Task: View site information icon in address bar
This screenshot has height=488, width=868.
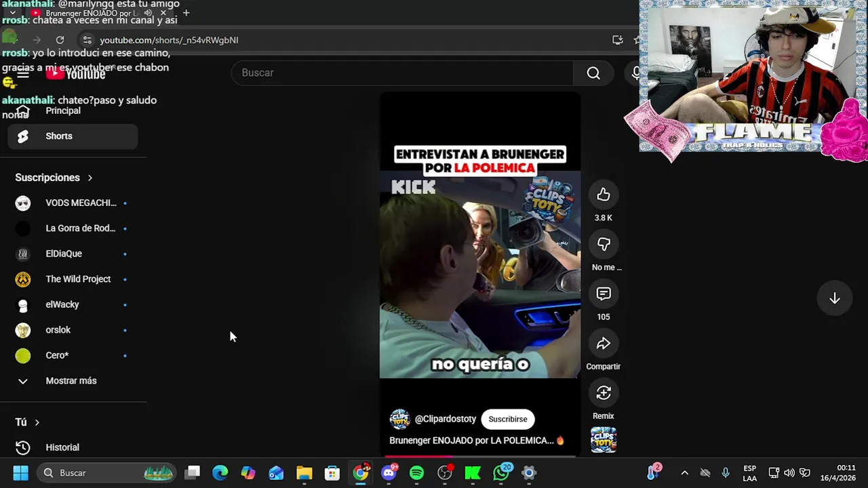Action: (87, 40)
